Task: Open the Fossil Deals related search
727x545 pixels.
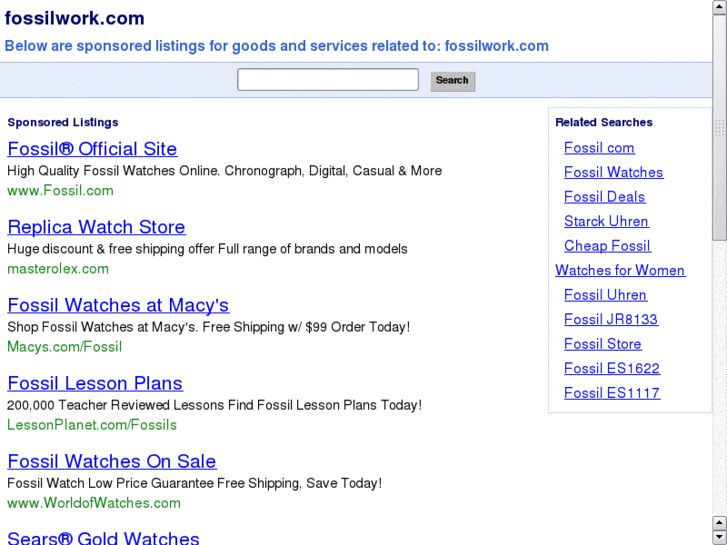Action: (x=604, y=197)
